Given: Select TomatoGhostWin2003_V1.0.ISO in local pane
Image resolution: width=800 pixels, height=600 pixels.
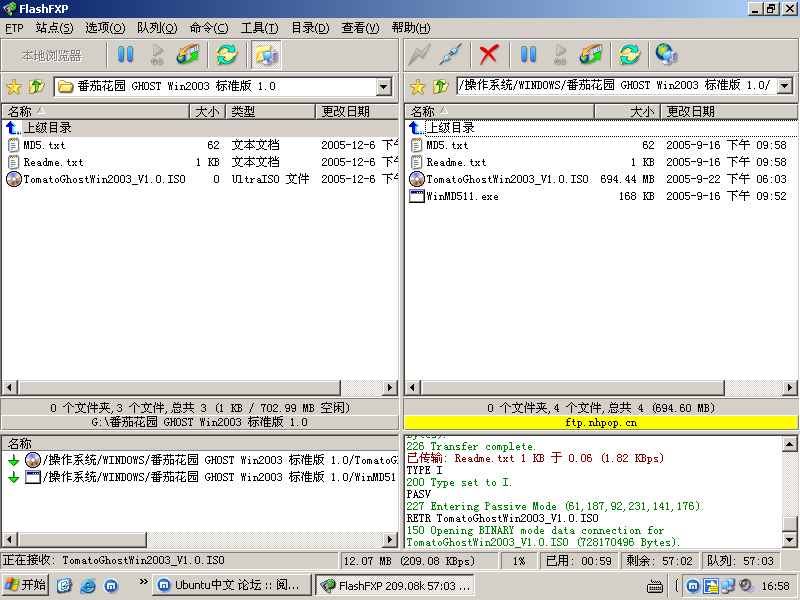Looking at the screenshot, I should click(200, 179).
